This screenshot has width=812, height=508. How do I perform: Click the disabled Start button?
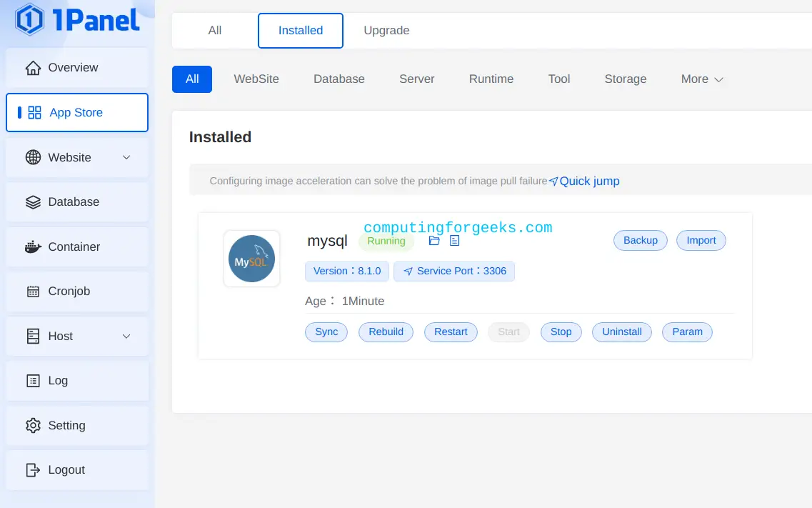pyautogui.click(x=508, y=332)
